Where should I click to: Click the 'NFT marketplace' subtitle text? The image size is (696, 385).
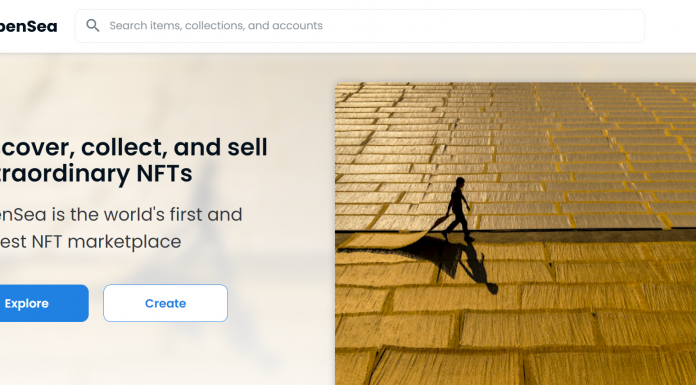[107, 242]
